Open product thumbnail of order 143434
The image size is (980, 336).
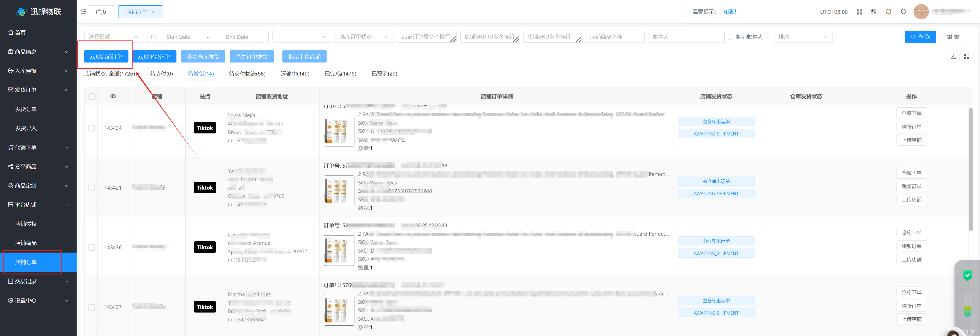pos(339,131)
